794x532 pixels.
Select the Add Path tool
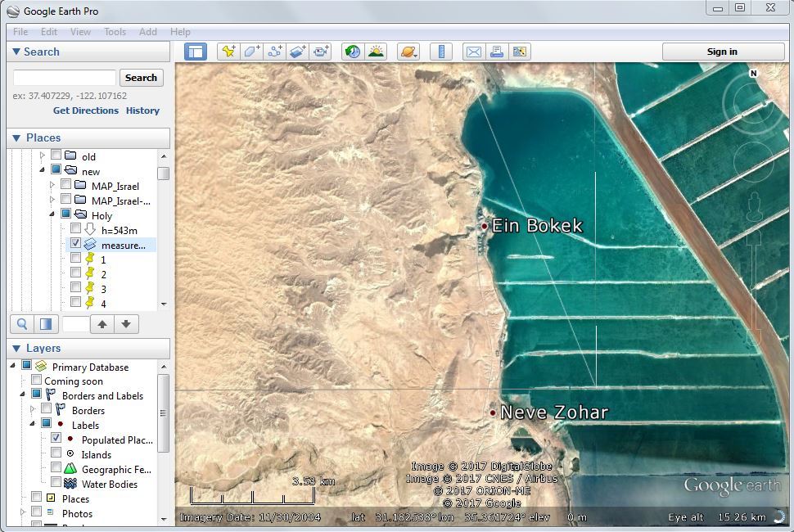coord(274,52)
